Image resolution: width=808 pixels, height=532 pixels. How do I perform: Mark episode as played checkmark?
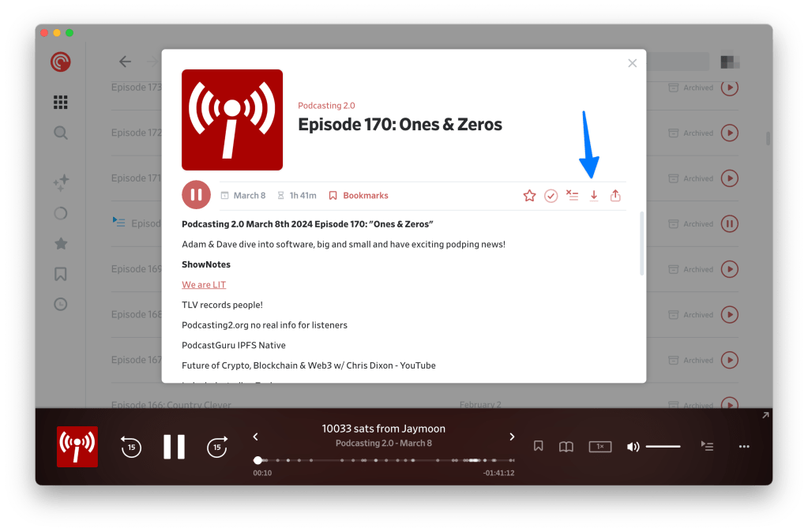click(551, 196)
